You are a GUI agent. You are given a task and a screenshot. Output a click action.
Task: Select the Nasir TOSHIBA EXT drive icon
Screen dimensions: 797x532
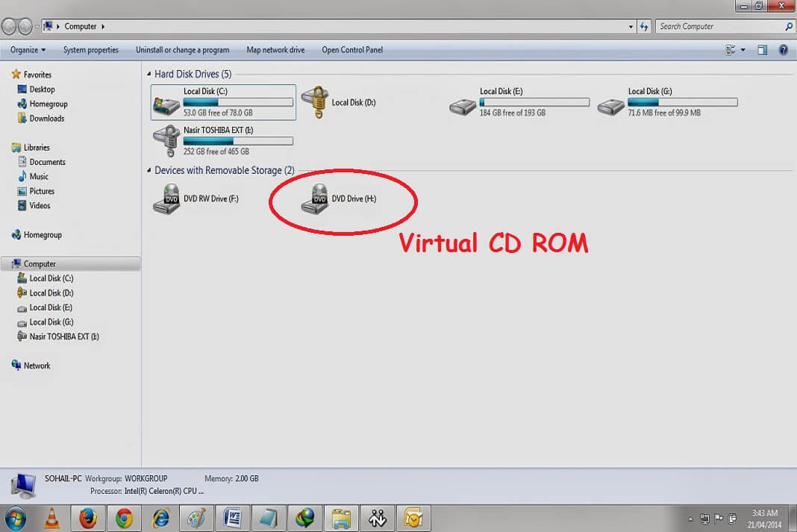pyautogui.click(x=166, y=141)
